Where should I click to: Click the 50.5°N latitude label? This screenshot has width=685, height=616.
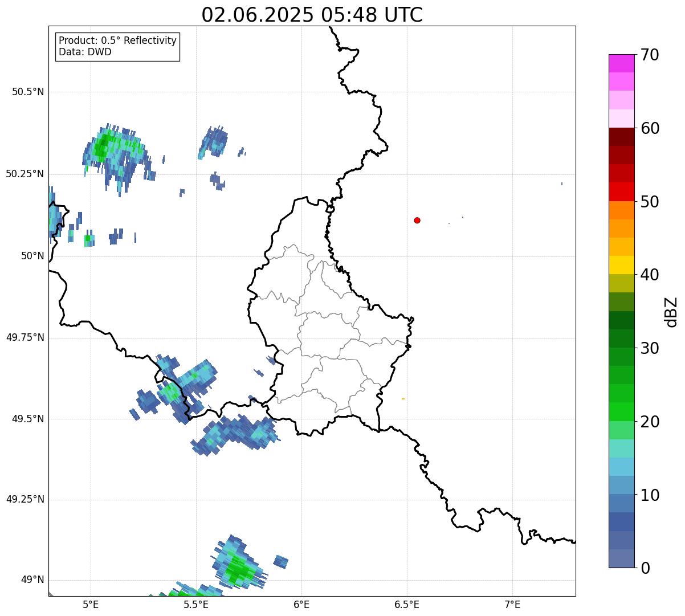pyautogui.click(x=28, y=92)
